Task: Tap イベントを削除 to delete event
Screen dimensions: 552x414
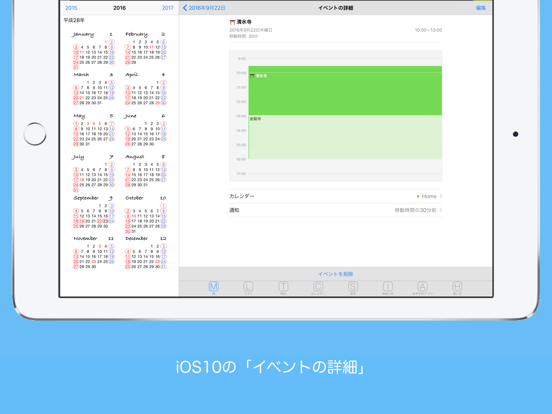Action: click(x=335, y=274)
